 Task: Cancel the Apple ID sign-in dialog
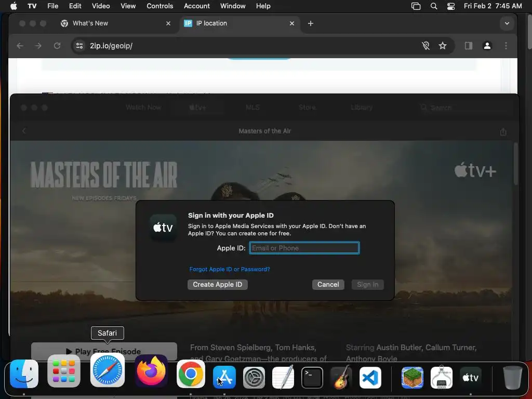coord(328,284)
